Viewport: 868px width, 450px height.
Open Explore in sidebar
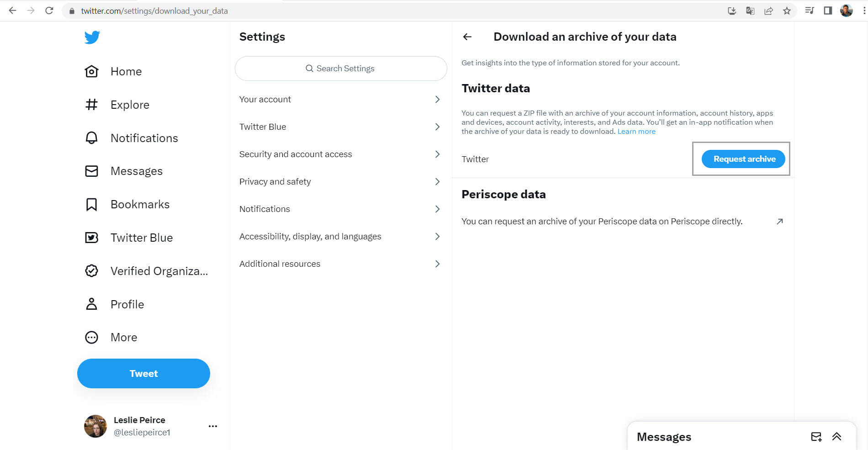130,105
